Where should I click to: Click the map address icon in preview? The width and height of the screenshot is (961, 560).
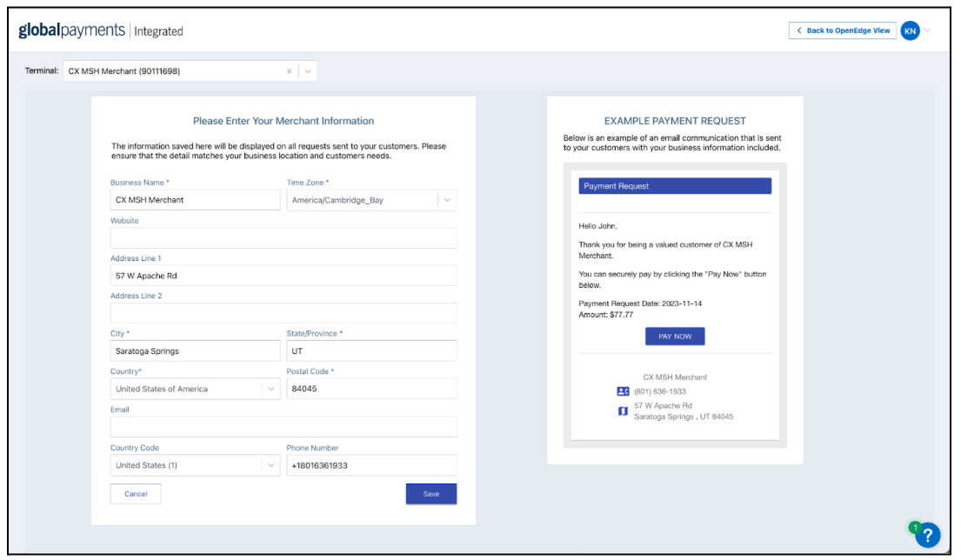(622, 410)
